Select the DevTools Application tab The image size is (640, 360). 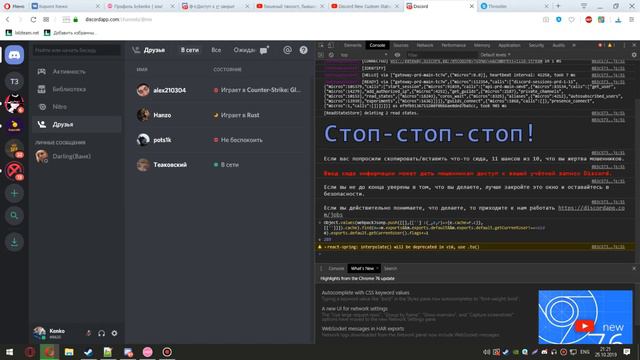[509, 45]
